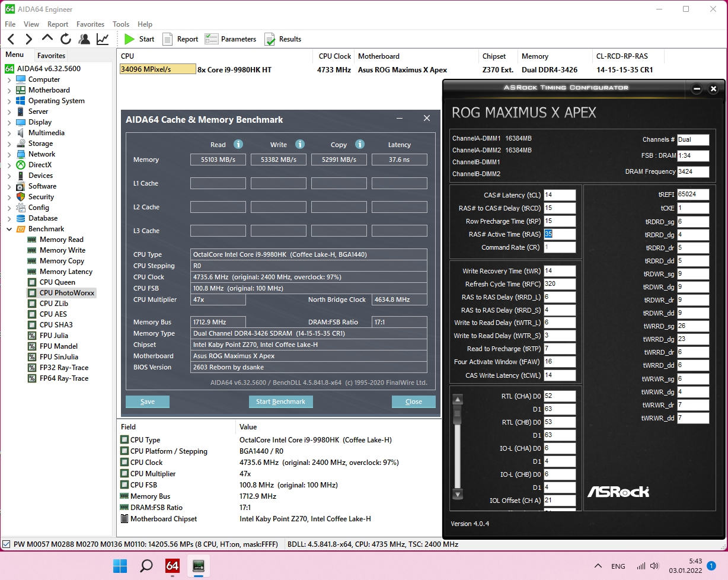Open the user manager toolbar icon
Screen dimensions: 728x580
[84, 39]
